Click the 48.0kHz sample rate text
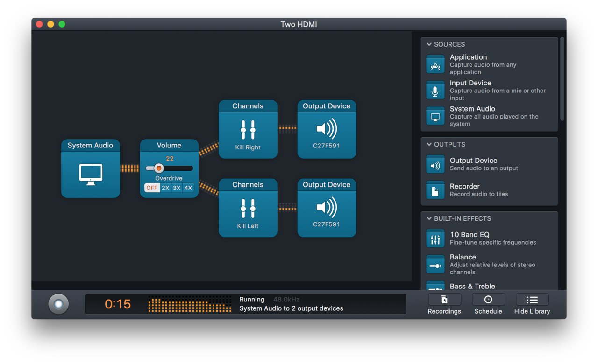The image size is (598, 364). [x=286, y=299]
